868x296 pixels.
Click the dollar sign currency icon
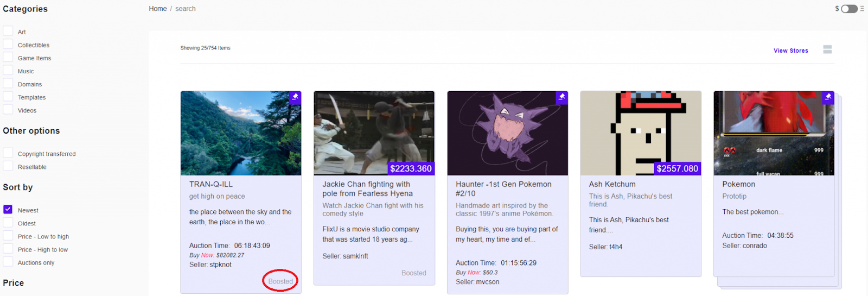[x=837, y=9]
